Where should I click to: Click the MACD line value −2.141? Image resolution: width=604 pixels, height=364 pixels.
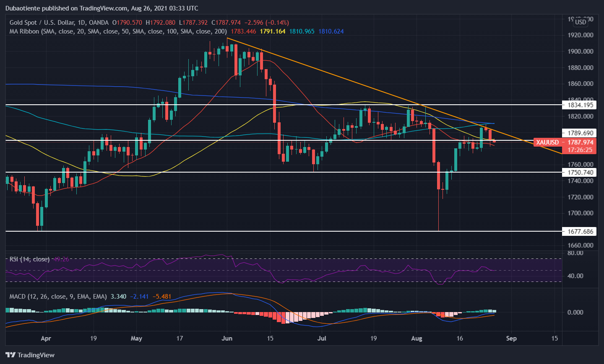139,297
